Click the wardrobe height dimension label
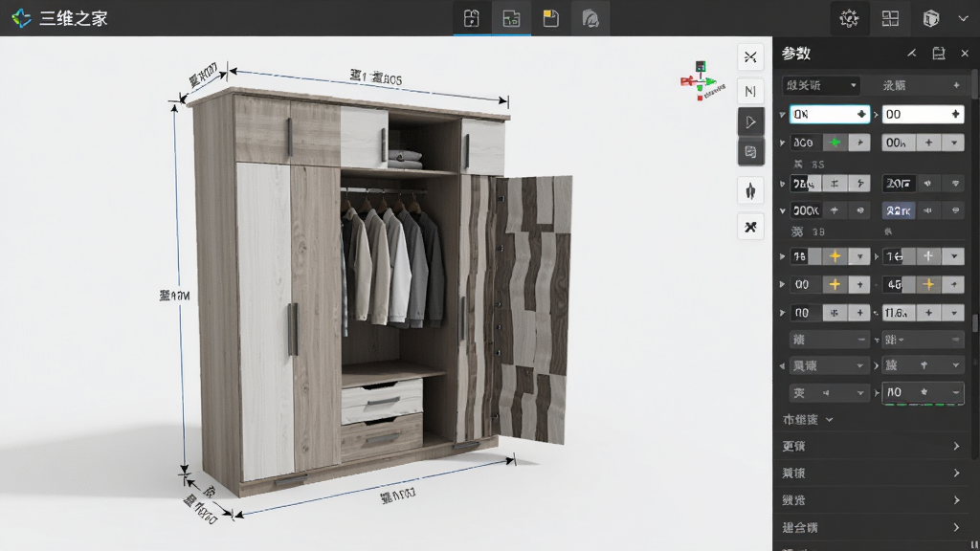Screen dimensions: 980x551 (174, 295)
